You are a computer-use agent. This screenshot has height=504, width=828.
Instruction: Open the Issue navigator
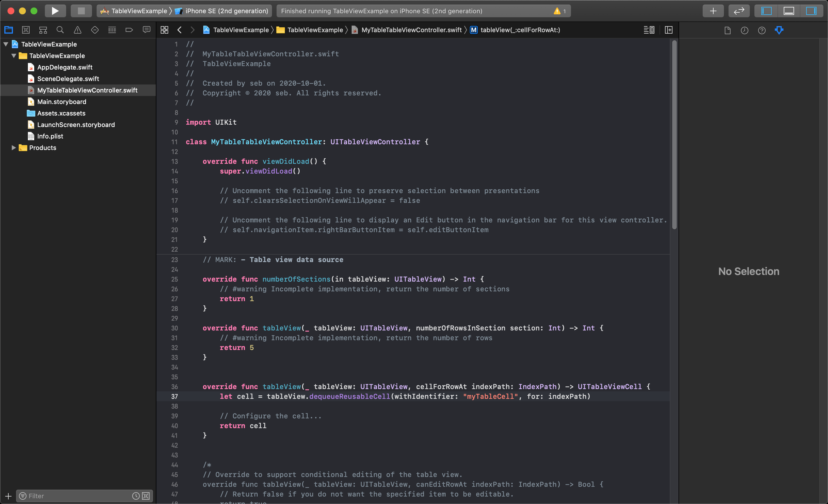[78, 30]
